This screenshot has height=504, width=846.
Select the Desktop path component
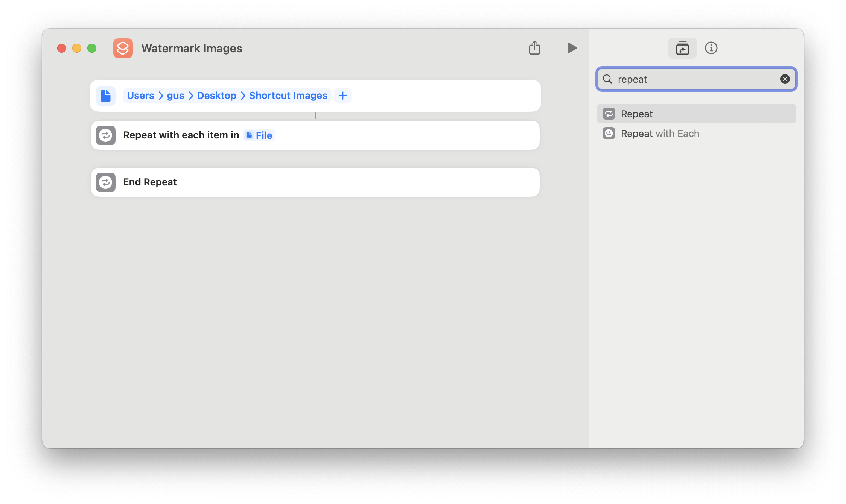click(x=216, y=96)
